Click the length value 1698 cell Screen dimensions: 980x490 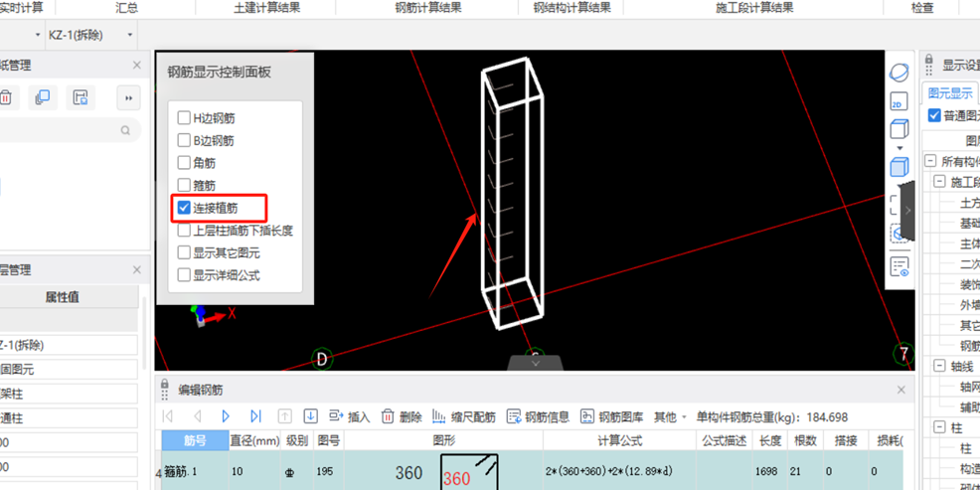point(768,471)
